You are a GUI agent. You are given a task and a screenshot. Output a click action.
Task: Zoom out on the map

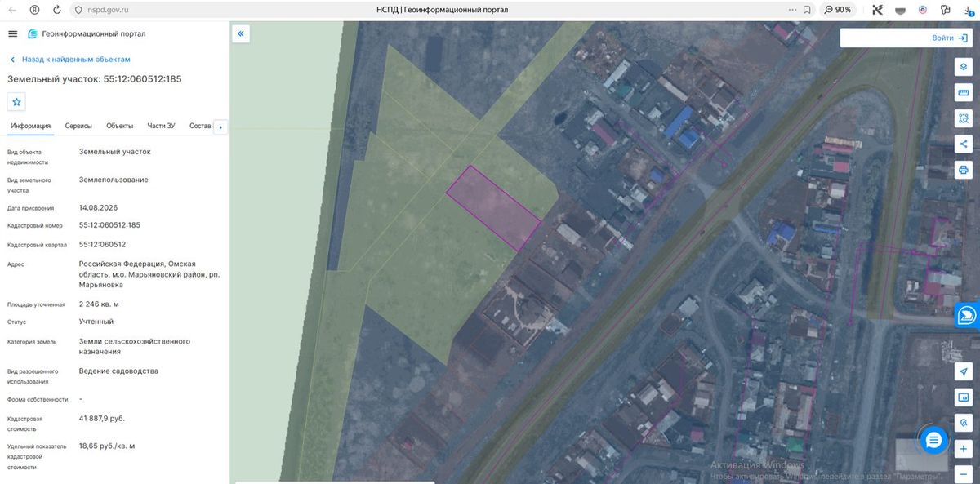point(964,473)
